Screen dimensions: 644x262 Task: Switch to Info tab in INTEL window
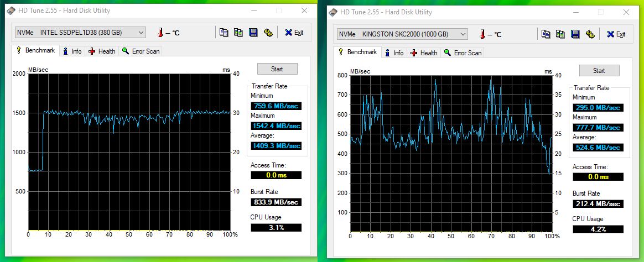72,51
